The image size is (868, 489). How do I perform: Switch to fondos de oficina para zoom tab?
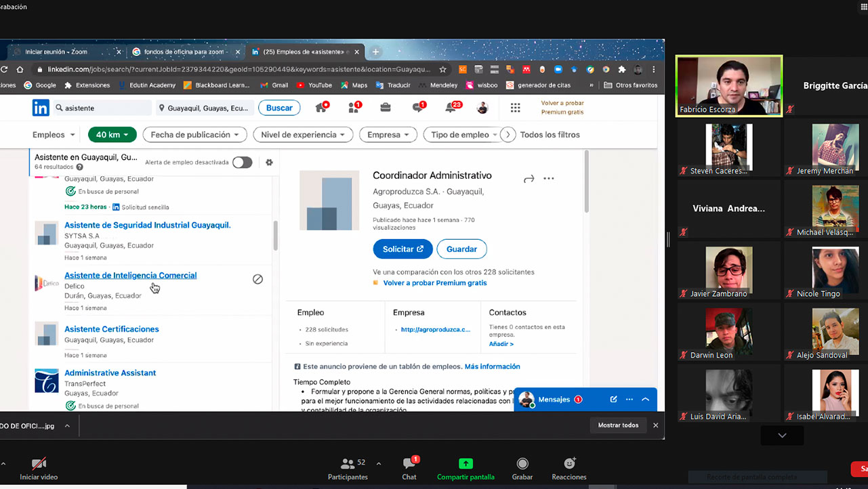point(184,51)
